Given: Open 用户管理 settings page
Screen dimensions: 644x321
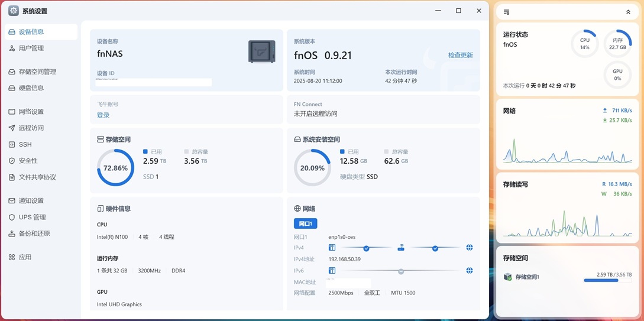Looking at the screenshot, I should (x=41, y=48).
